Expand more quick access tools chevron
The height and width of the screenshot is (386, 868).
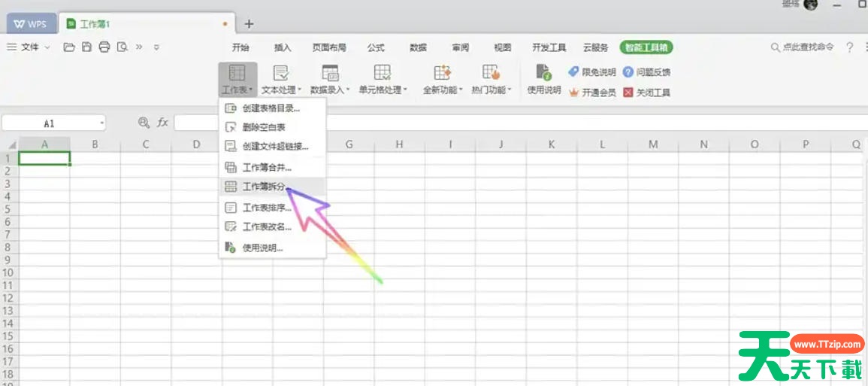click(139, 47)
